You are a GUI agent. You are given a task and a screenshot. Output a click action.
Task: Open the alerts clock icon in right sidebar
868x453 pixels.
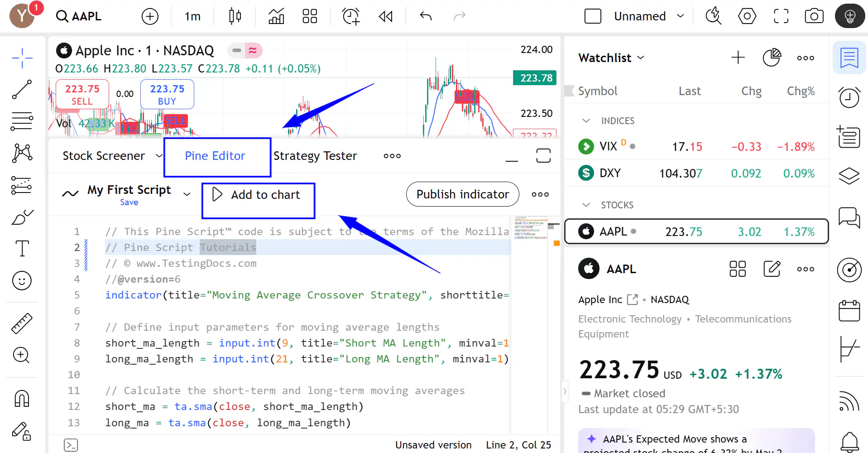[849, 97]
